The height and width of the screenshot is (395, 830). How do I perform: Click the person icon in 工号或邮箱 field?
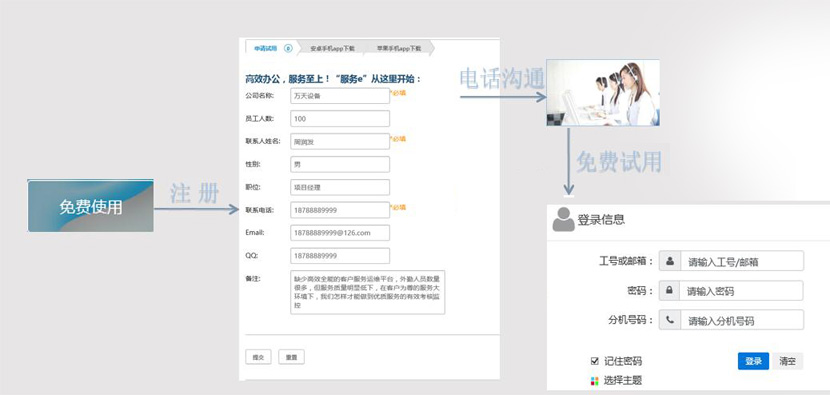670,261
